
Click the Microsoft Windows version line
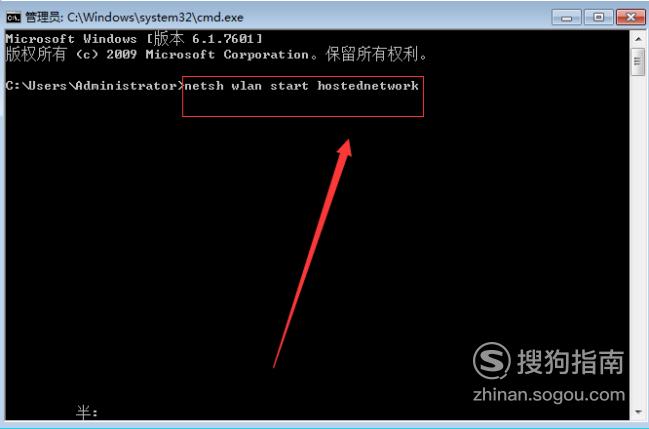click(134, 39)
